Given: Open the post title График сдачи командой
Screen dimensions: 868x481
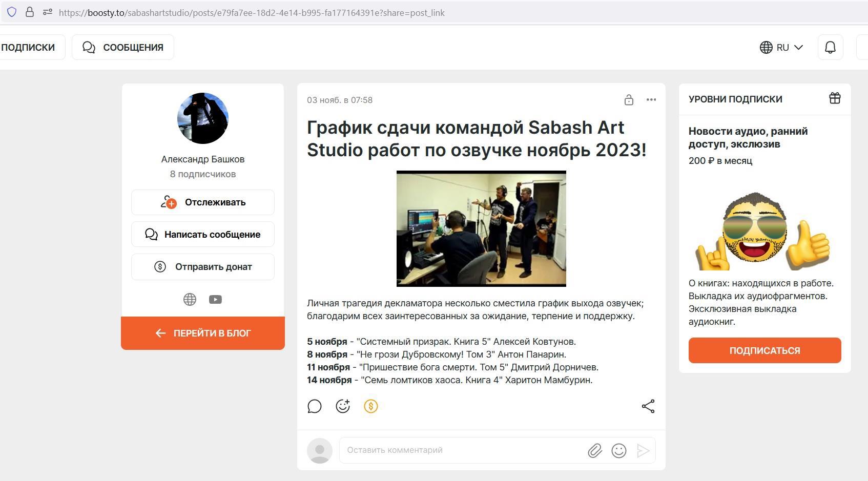Looking at the screenshot, I should click(x=477, y=138).
